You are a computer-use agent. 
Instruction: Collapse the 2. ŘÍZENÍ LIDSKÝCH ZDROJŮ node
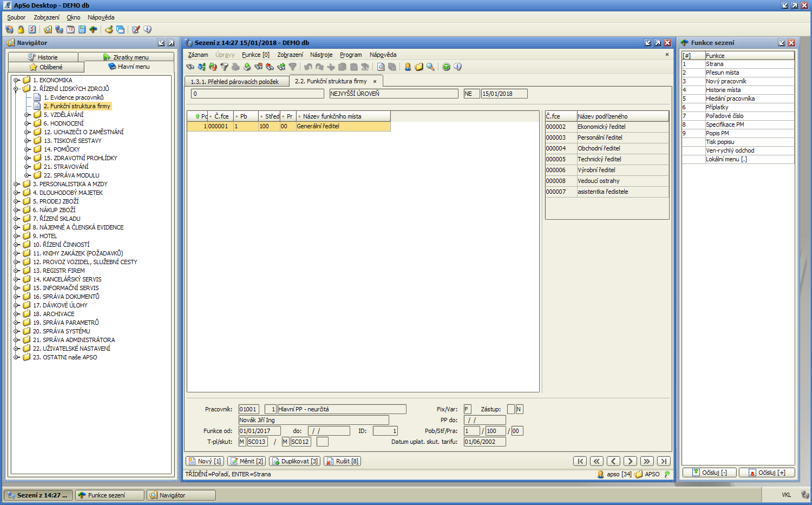click(17, 89)
